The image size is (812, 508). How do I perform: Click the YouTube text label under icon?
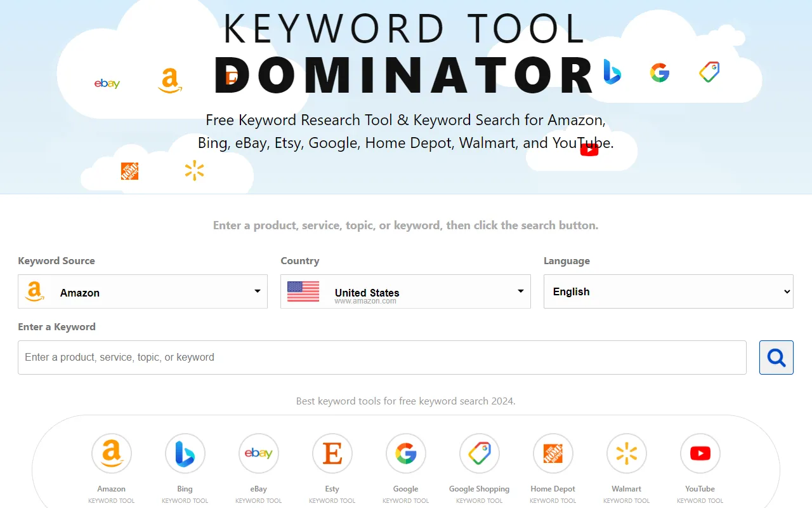click(x=700, y=489)
